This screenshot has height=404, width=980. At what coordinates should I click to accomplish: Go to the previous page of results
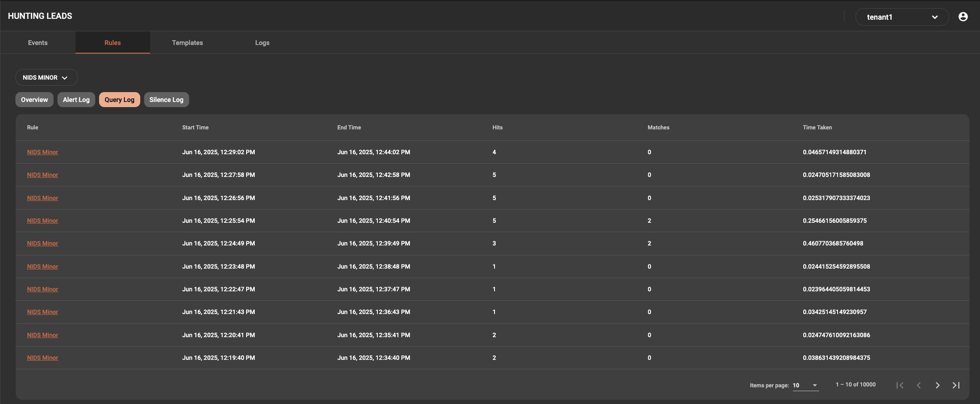pyautogui.click(x=919, y=385)
